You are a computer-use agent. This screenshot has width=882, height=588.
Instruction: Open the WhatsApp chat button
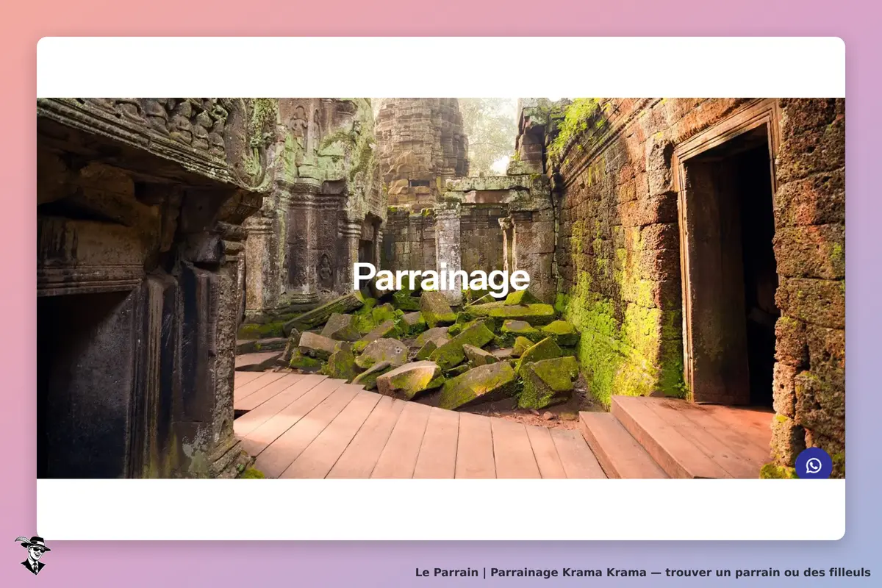point(814,465)
